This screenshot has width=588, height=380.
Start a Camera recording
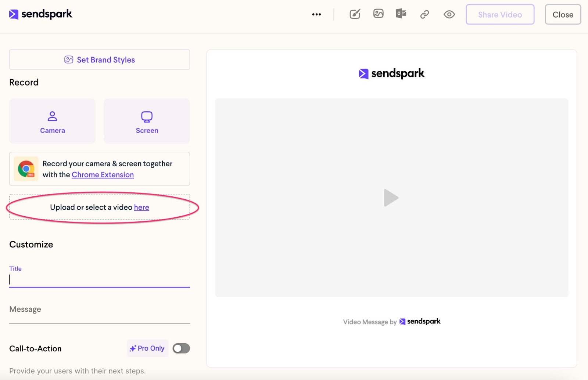click(53, 121)
